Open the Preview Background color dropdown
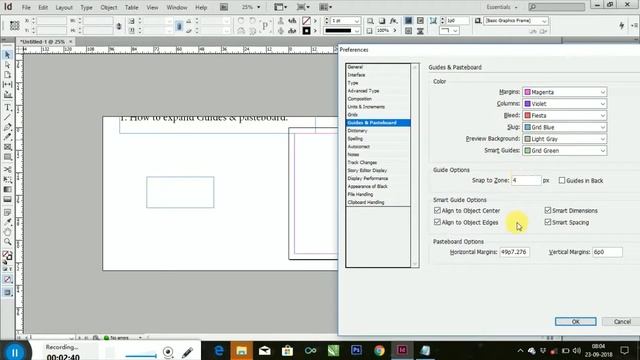 pos(564,139)
